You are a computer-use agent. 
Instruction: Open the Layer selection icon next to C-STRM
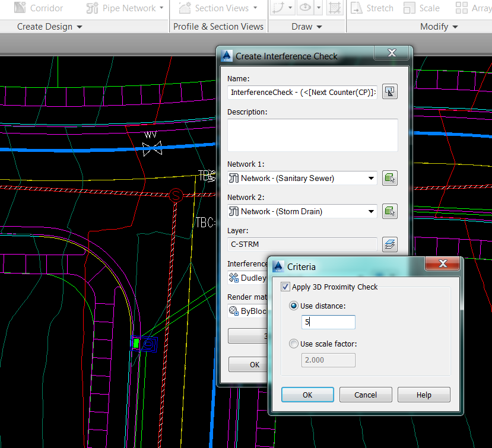coord(389,244)
